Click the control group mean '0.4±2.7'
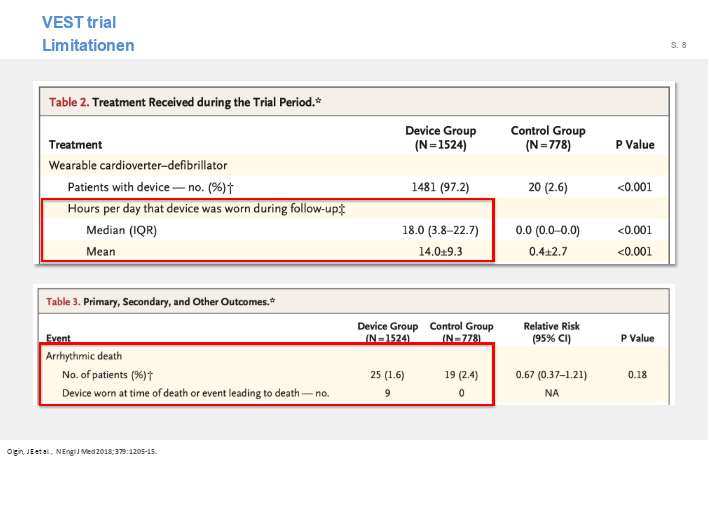 pos(547,251)
